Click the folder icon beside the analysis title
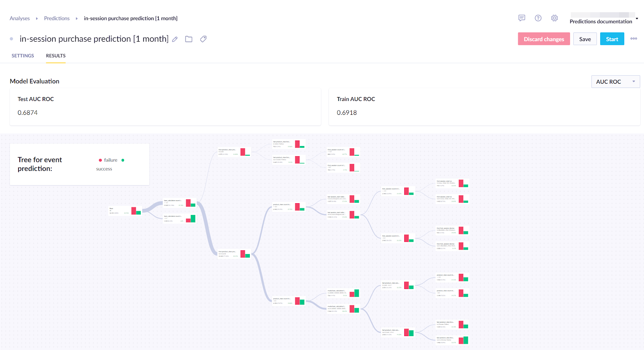The width and height of the screenshot is (644, 350). tap(188, 39)
